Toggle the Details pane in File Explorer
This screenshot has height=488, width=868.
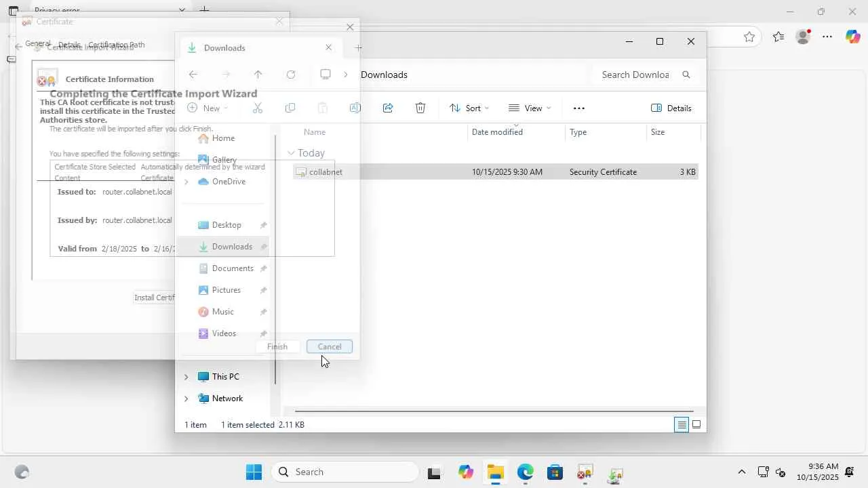tap(671, 108)
